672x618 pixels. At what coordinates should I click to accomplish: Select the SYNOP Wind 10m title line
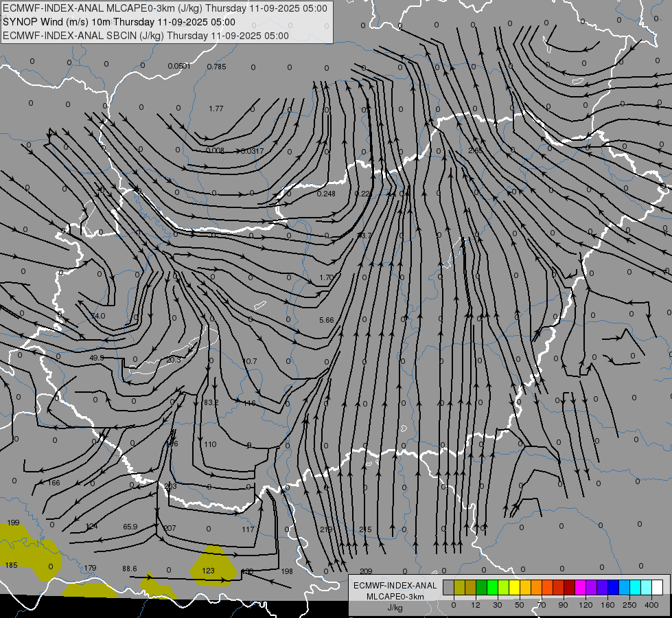[119, 22]
